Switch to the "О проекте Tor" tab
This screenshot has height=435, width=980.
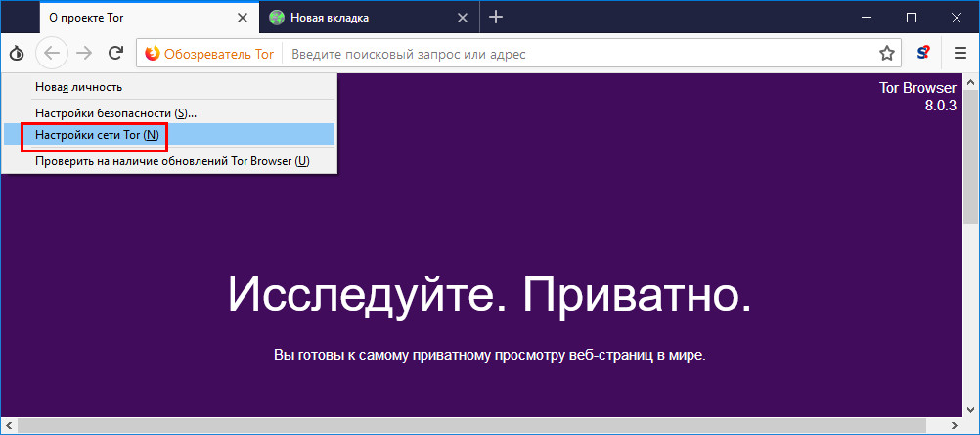click(148, 17)
